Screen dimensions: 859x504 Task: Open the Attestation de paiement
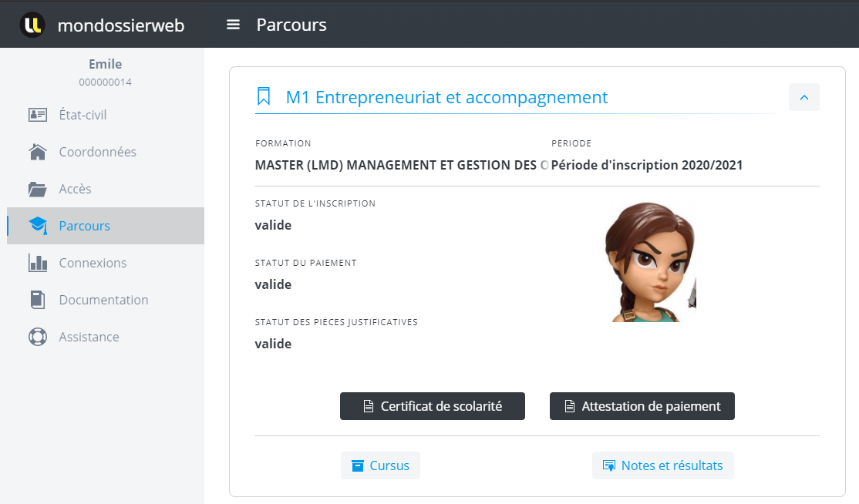642,406
